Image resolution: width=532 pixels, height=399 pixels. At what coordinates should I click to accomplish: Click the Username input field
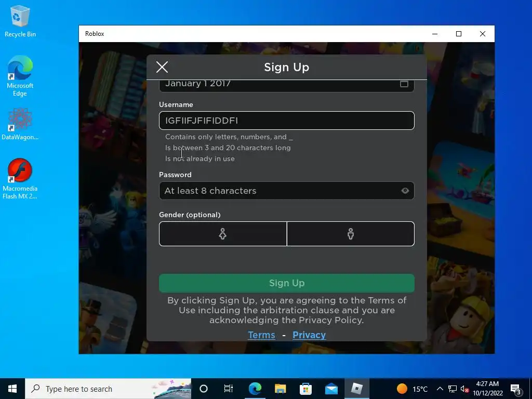(287, 121)
